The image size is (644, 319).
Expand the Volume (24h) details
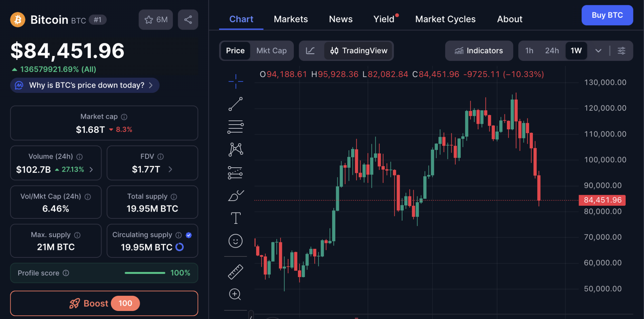(x=91, y=169)
